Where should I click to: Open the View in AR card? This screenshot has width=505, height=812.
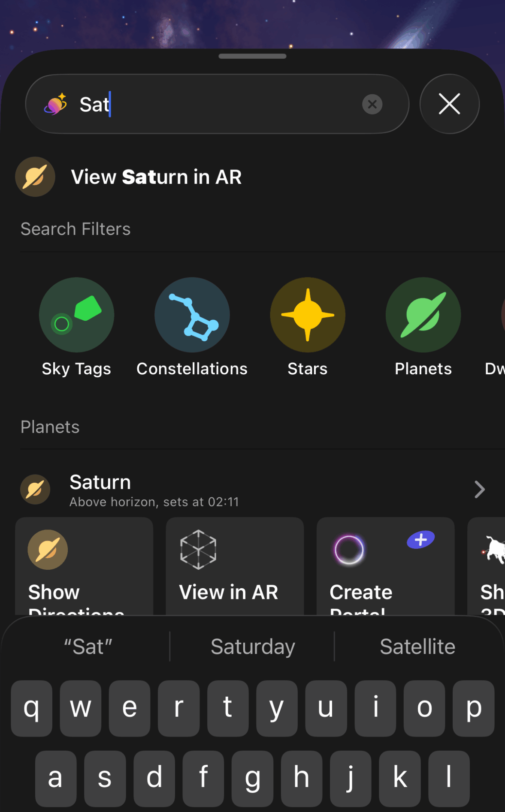[x=235, y=566]
